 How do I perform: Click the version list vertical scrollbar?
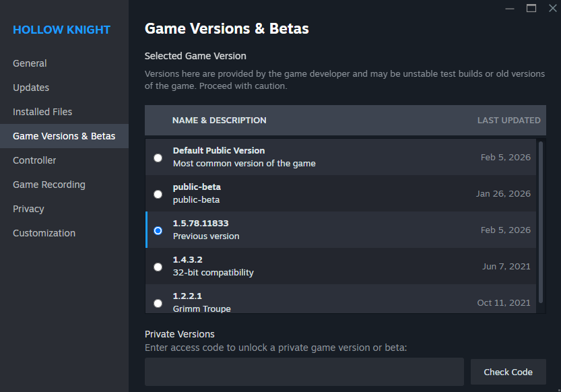[540, 222]
